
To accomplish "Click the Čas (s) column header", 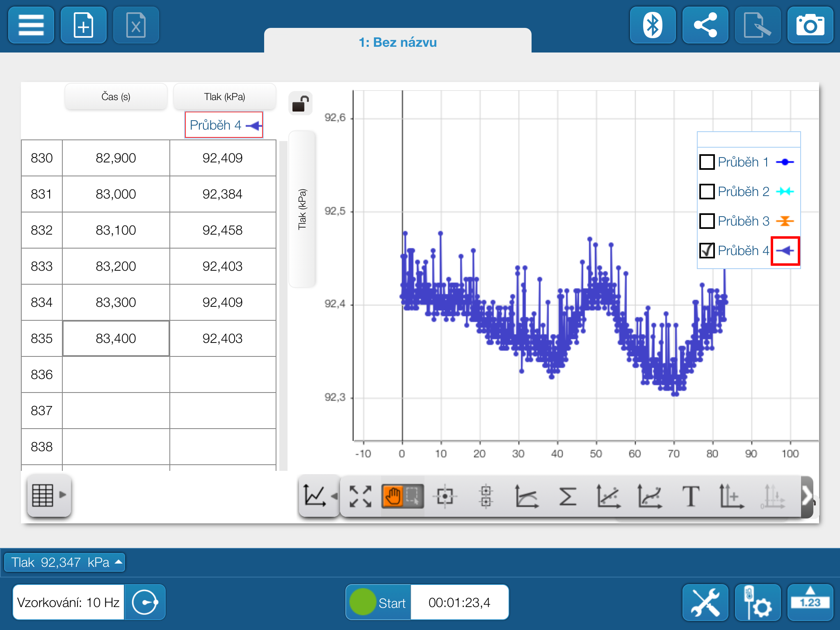I will tap(116, 97).
